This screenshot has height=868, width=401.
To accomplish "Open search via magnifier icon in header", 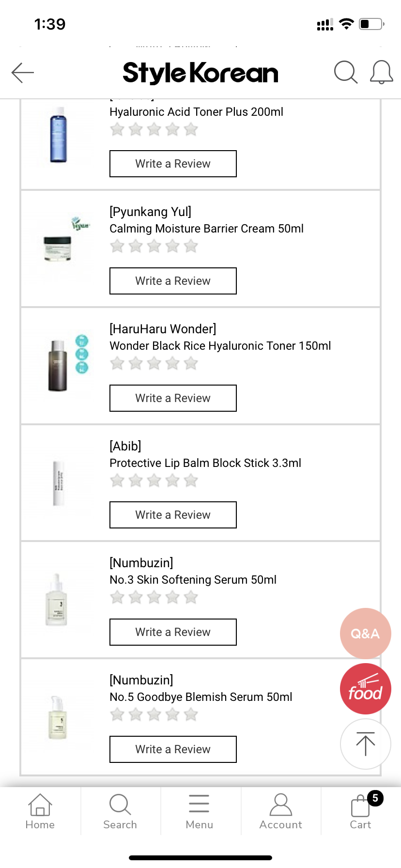I will 345,73.
